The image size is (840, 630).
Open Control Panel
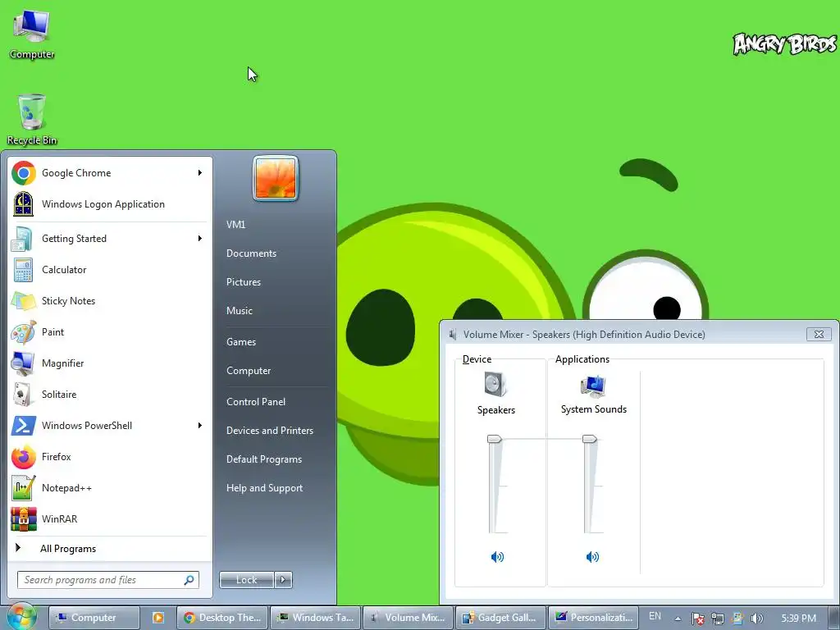(256, 402)
